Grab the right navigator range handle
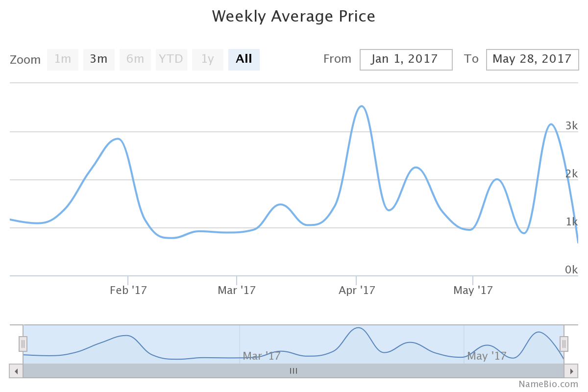Viewport: 588px width, 392px height. point(564,344)
